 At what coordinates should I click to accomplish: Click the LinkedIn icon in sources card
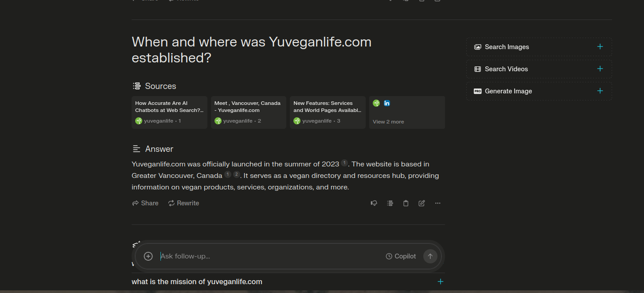(x=387, y=103)
